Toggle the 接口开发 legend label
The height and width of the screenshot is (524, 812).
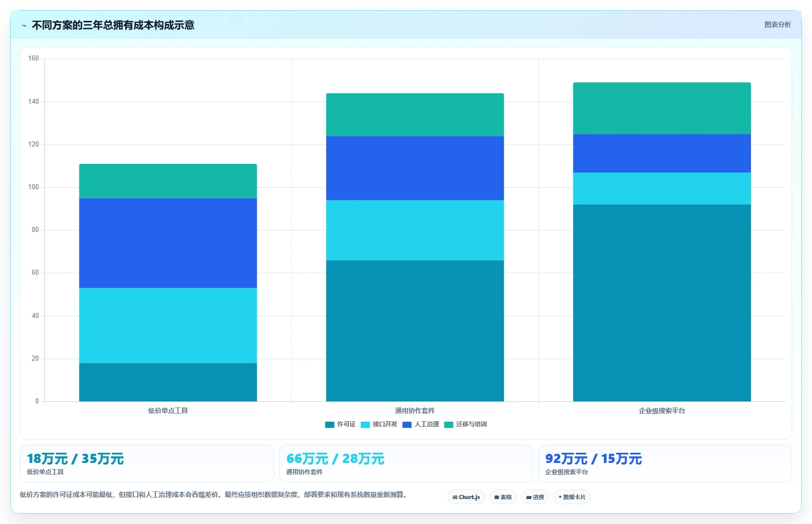[385, 424]
